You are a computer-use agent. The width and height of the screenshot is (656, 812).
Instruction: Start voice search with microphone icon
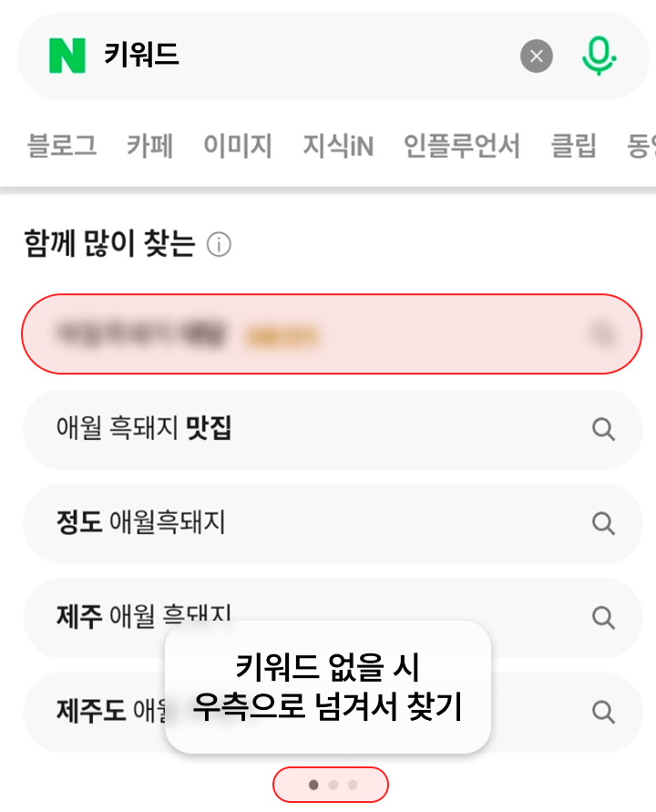click(599, 56)
